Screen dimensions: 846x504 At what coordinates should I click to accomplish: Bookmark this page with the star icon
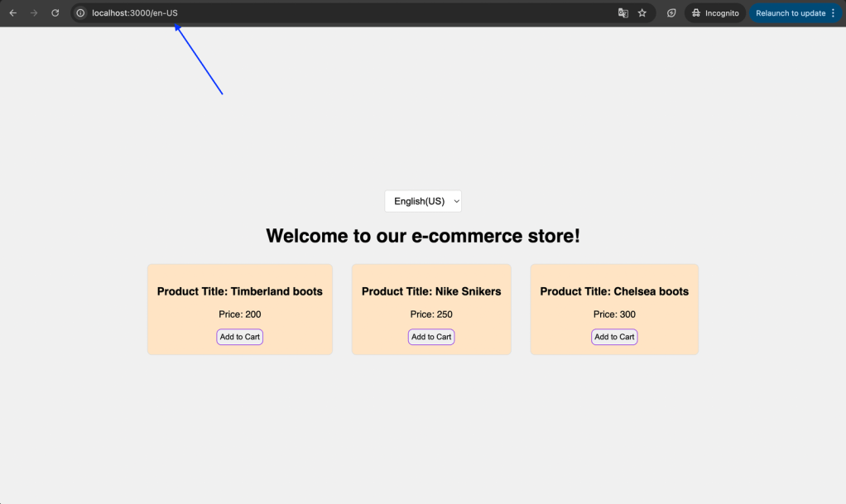pyautogui.click(x=642, y=13)
